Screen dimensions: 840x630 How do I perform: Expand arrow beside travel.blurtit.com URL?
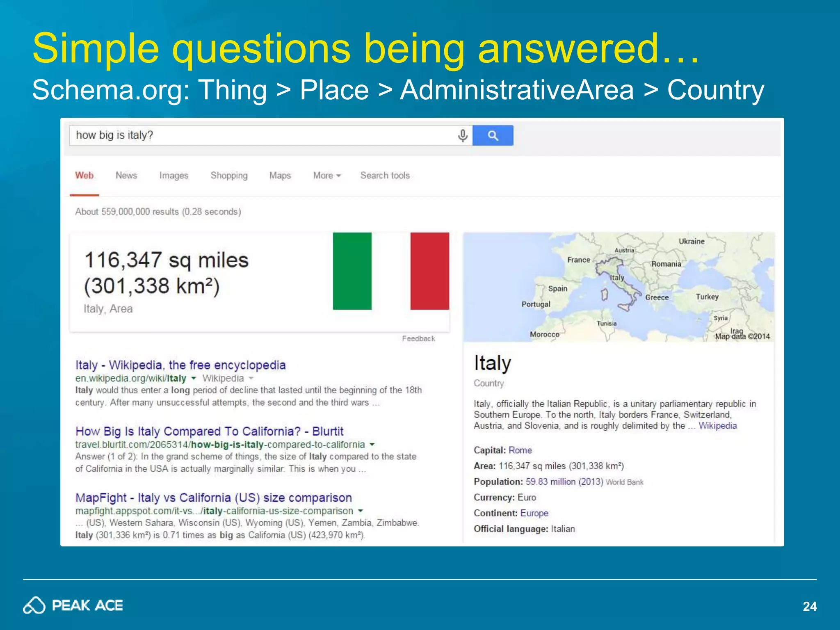372,444
